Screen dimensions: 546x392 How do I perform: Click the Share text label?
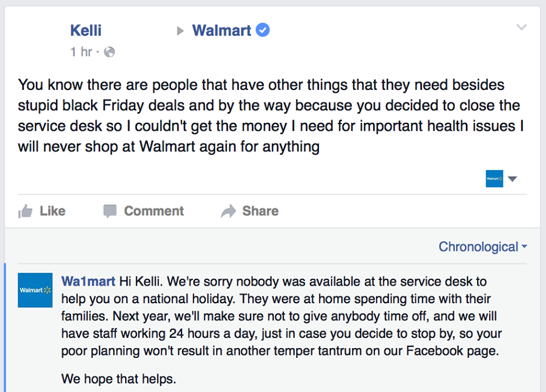[260, 211]
